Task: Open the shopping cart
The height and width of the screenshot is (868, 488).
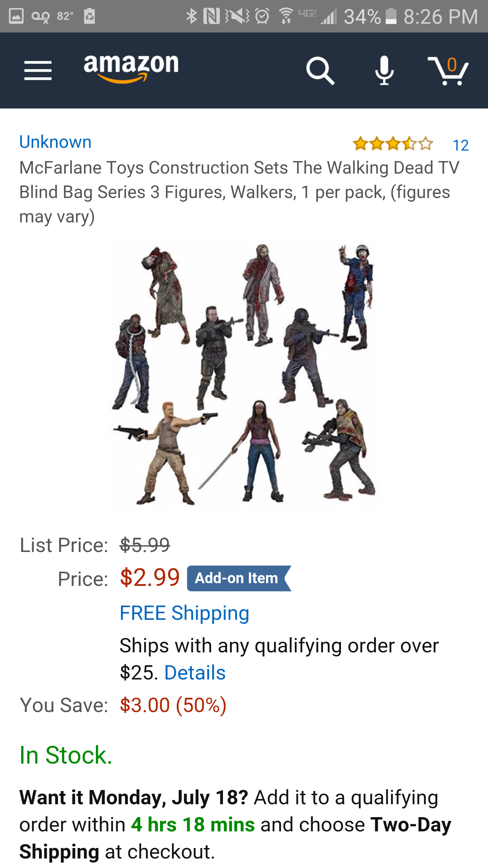Action: click(x=448, y=71)
